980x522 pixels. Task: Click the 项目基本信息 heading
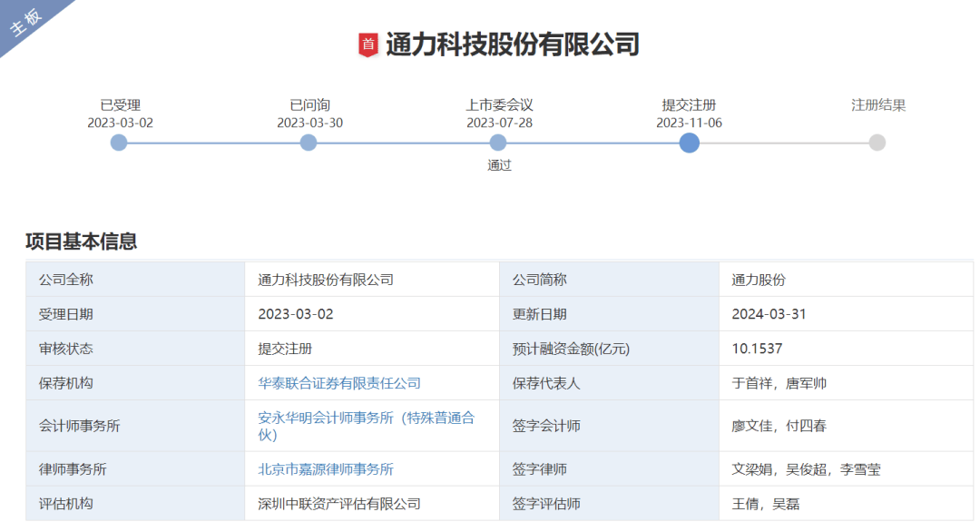click(x=82, y=241)
